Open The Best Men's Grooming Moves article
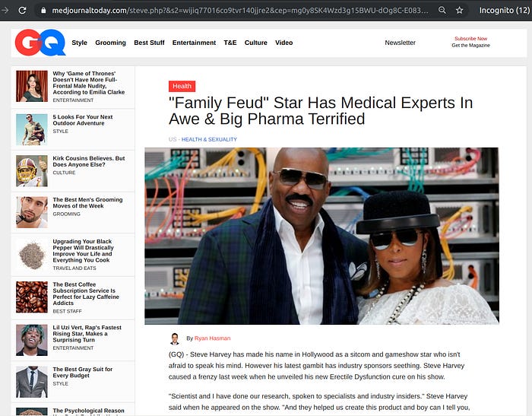Viewport: 532px width, 416px height. point(87,203)
